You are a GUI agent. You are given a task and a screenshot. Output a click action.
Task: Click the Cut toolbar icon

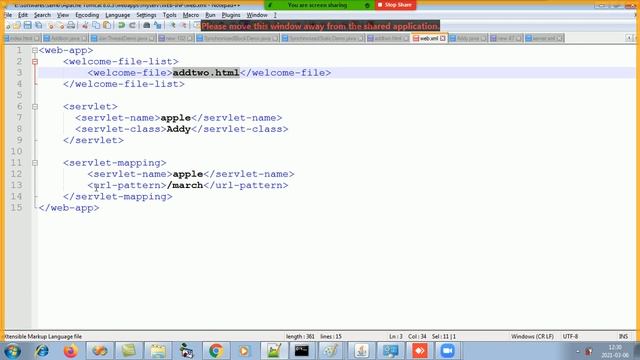coord(85,25)
